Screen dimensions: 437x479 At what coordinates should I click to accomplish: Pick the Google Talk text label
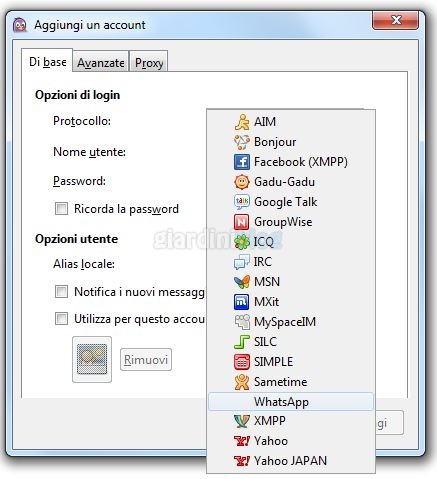[286, 202]
